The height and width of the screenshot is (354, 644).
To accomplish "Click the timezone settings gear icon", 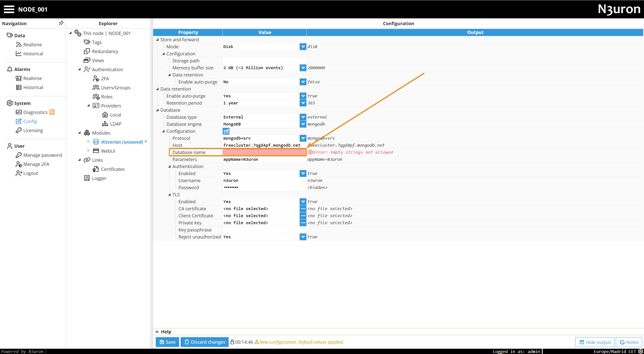I will (x=640, y=351).
